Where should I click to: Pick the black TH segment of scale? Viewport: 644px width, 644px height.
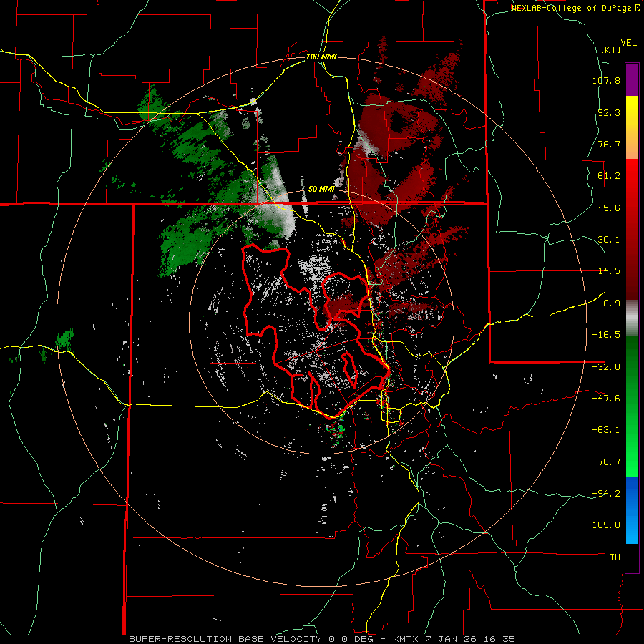coord(632,558)
